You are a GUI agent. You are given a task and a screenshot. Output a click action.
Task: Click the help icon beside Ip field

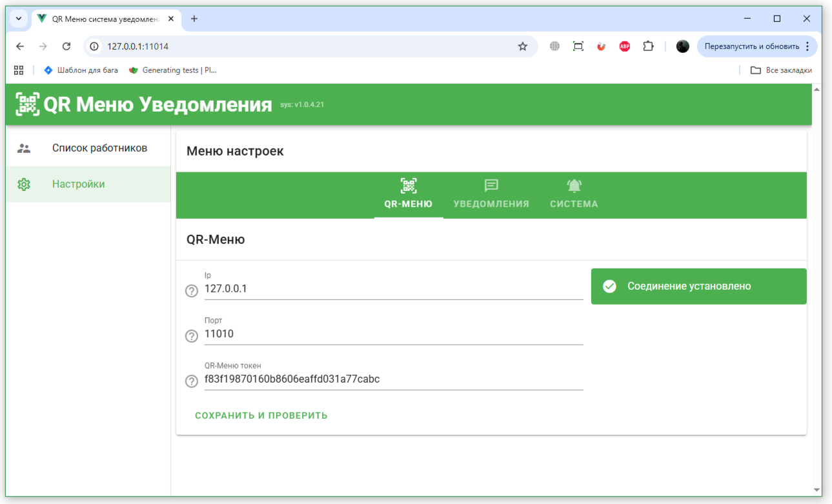coord(191,291)
